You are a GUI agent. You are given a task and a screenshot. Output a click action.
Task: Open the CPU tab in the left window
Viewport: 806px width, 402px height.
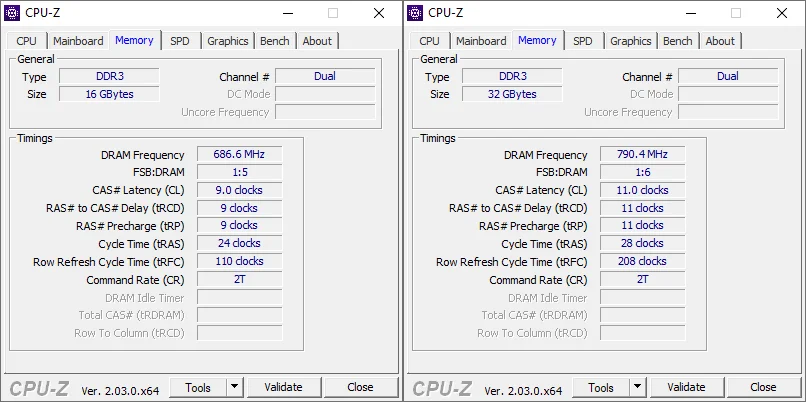coord(26,41)
